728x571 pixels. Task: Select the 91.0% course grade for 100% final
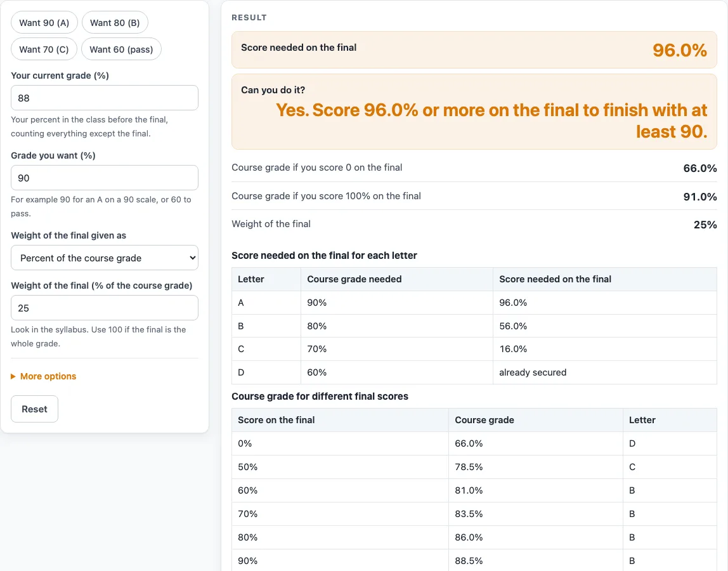tap(699, 197)
